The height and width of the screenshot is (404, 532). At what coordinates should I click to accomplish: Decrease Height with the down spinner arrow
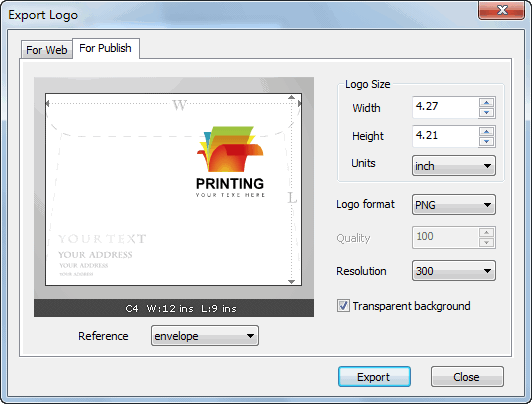[487, 142]
